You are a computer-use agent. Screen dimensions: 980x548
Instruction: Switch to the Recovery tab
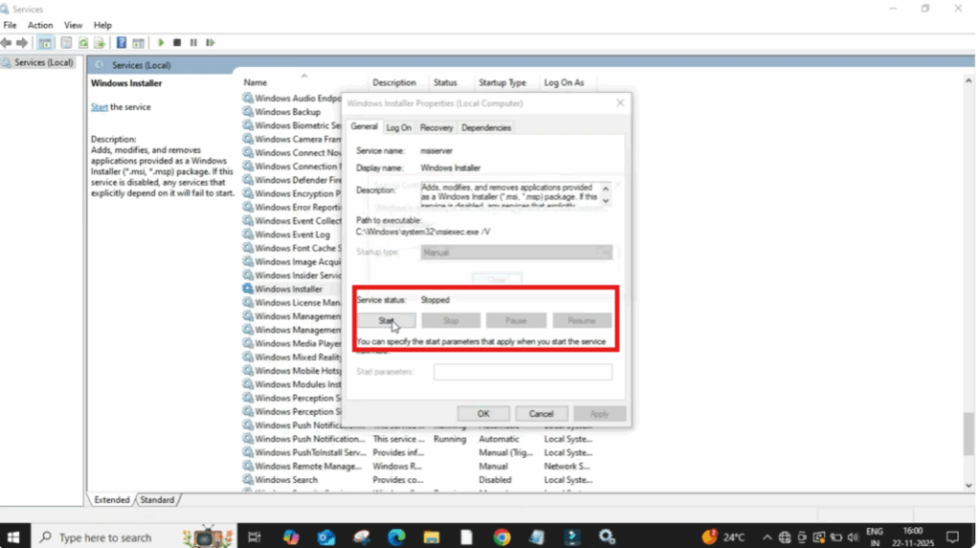435,127
